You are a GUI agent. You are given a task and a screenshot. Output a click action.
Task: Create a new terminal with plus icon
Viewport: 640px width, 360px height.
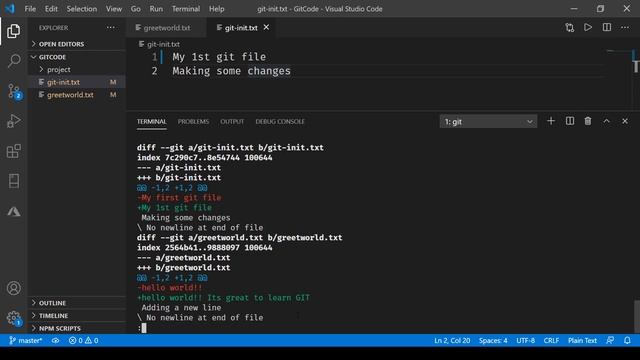[x=551, y=121]
